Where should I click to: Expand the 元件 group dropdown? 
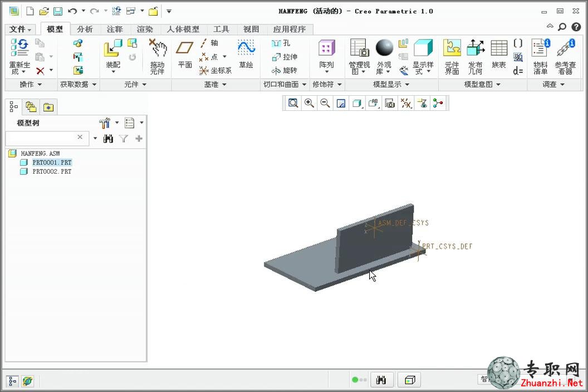(135, 85)
